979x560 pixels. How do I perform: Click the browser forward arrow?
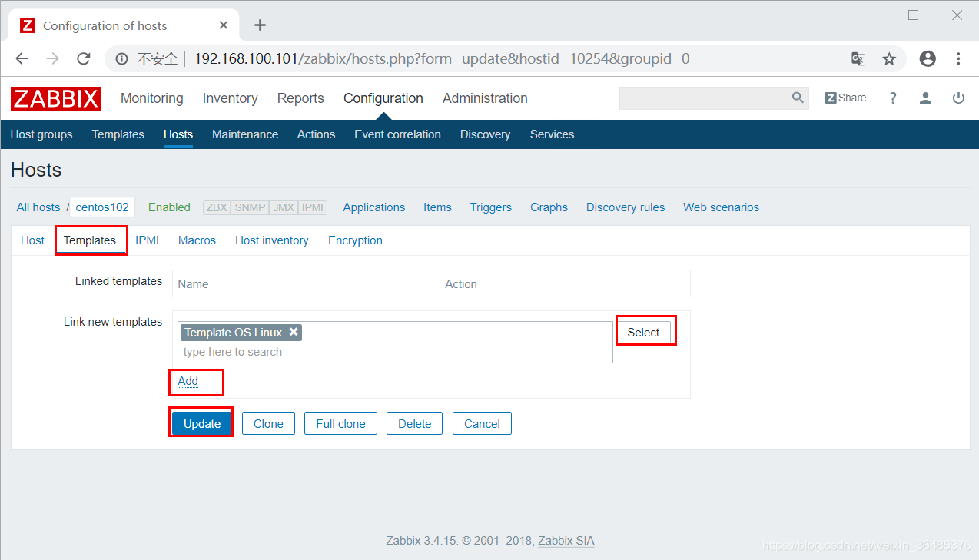click(52, 58)
